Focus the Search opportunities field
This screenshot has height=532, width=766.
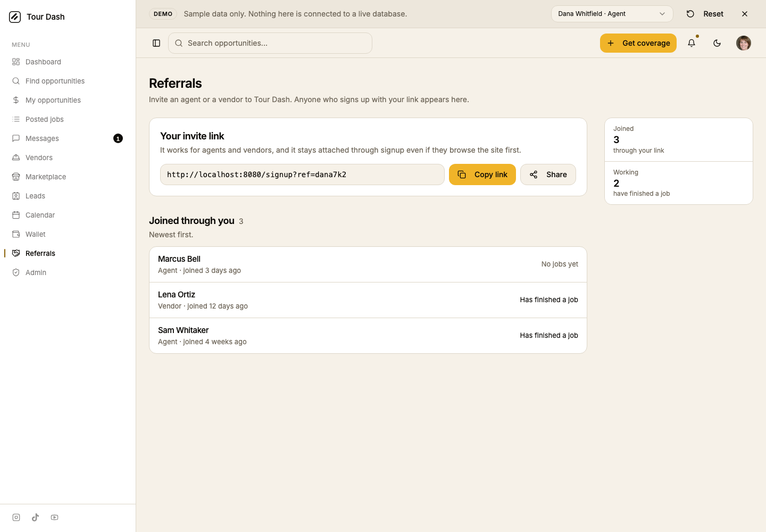click(x=270, y=43)
